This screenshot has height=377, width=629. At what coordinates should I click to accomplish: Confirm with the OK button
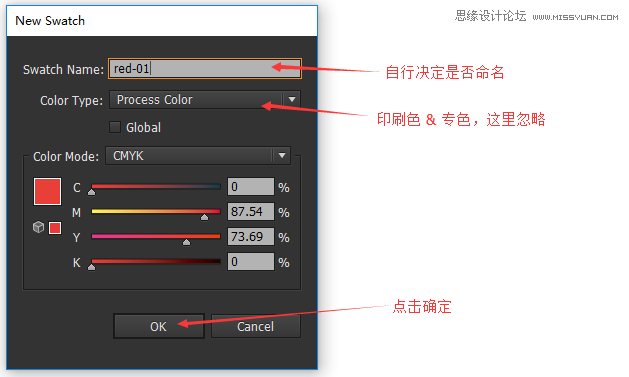pos(159,326)
